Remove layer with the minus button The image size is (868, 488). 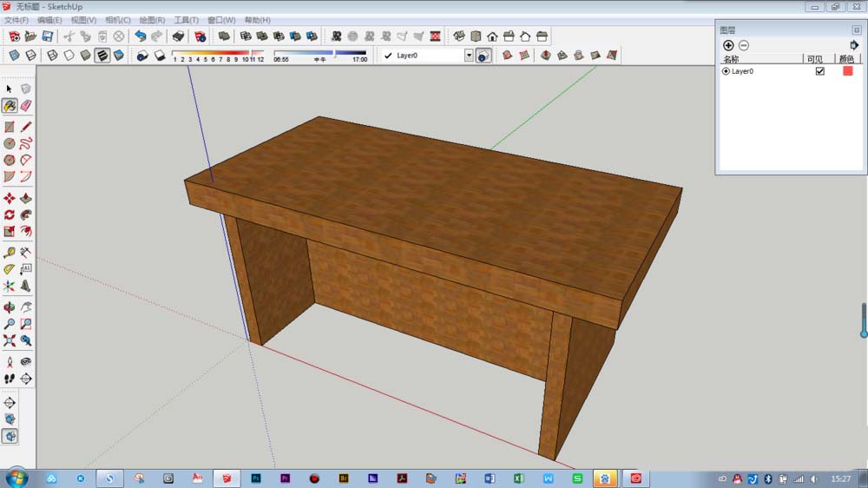coord(744,45)
